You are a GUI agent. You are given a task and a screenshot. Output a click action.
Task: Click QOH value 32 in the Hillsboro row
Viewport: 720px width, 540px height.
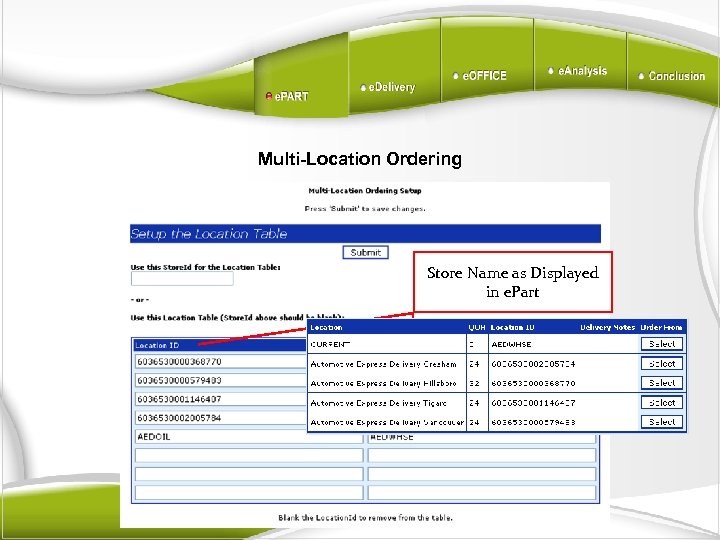tap(474, 383)
